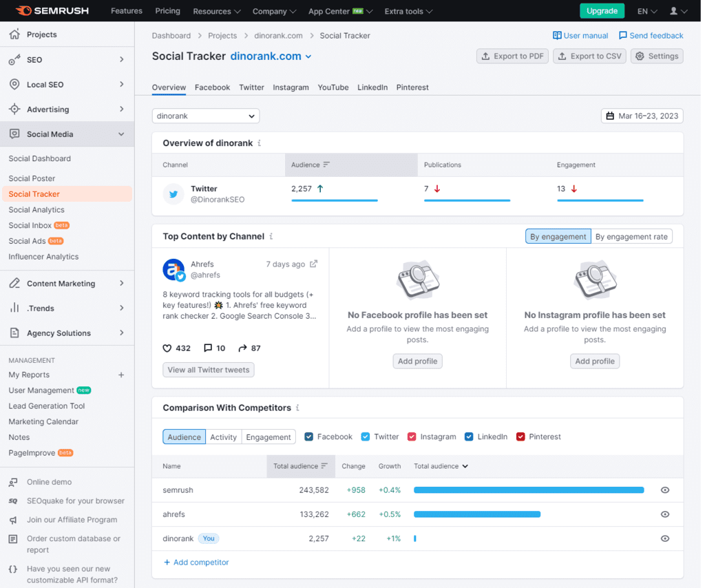Open the Company menu dropdown
This screenshot has height=588, width=705.
[274, 11]
